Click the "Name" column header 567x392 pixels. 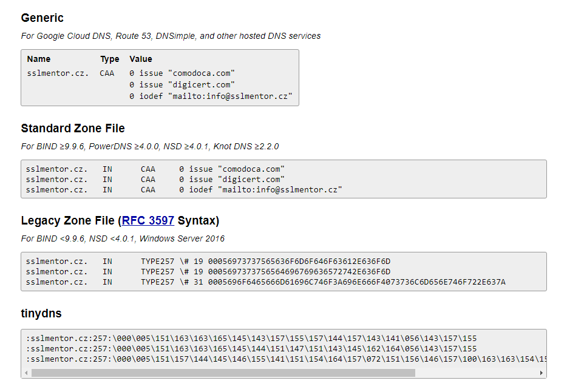[39, 59]
